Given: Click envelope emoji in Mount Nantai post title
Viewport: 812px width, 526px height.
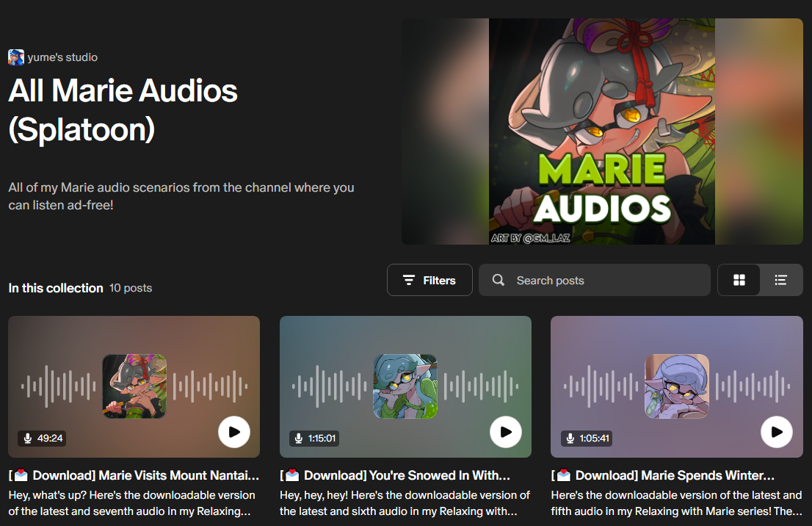Looking at the screenshot, I should (x=21, y=475).
